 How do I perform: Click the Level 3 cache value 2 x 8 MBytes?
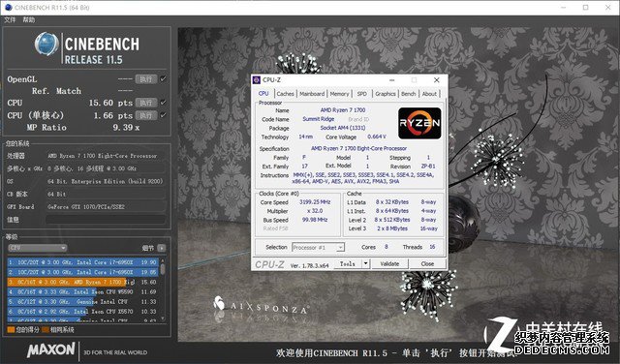tap(391, 228)
